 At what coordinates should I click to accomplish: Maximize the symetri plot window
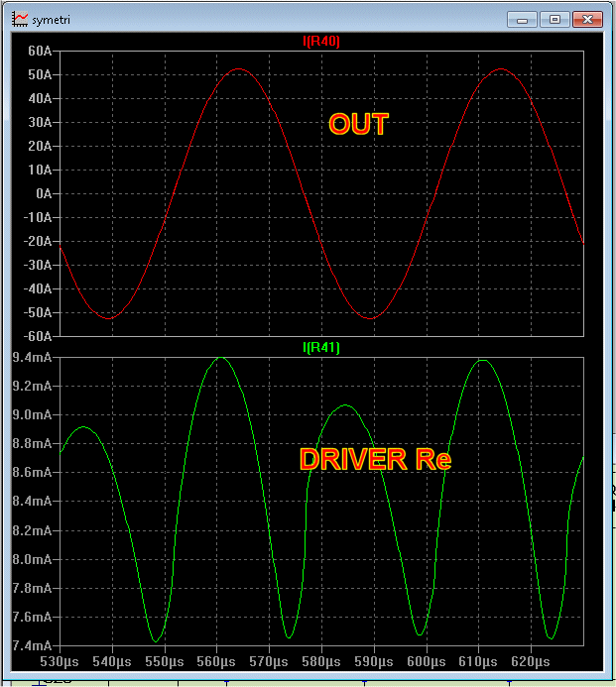coord(554,20)
